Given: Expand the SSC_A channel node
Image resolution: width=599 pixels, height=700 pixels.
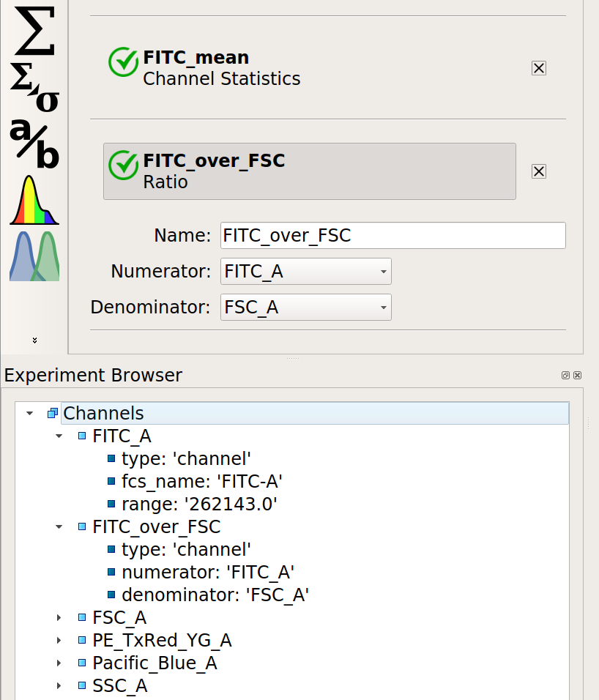Looking at the screenshot, I should pyautogui.click(x=59, y=685).
